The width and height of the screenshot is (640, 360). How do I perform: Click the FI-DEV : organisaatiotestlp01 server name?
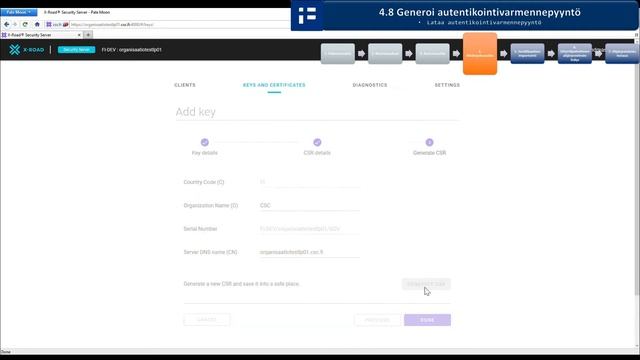[x=131, y=50]
